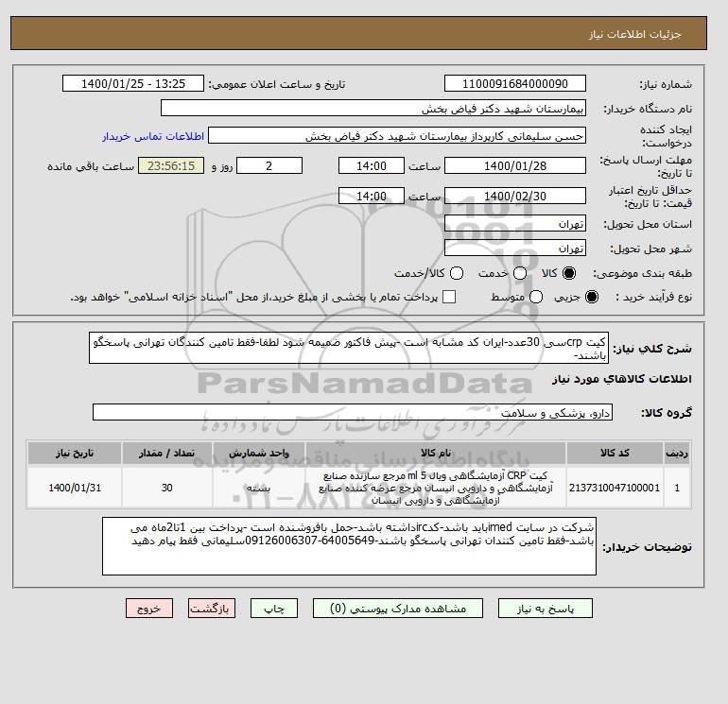This screenshot has height=704, width=728.
Task: Click the need number field 1100091684000090
Action: 515,83
